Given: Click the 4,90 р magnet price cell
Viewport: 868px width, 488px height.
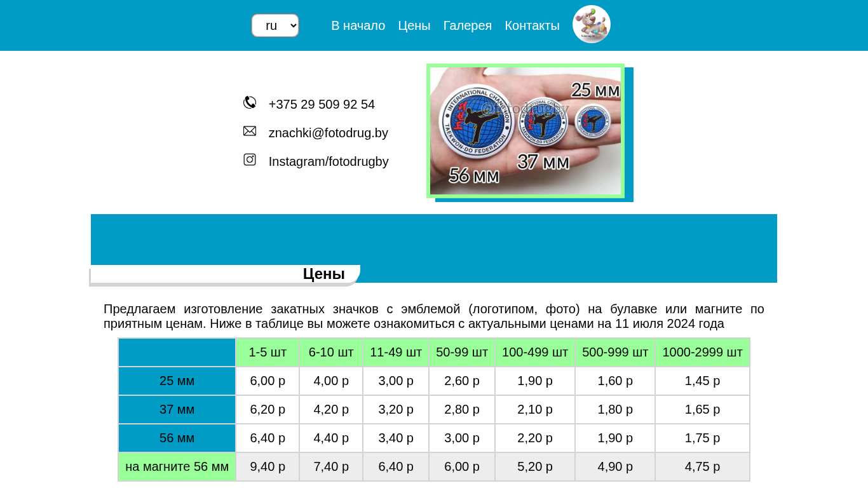Looking at the screenshot, I should [x=615, y=467].
